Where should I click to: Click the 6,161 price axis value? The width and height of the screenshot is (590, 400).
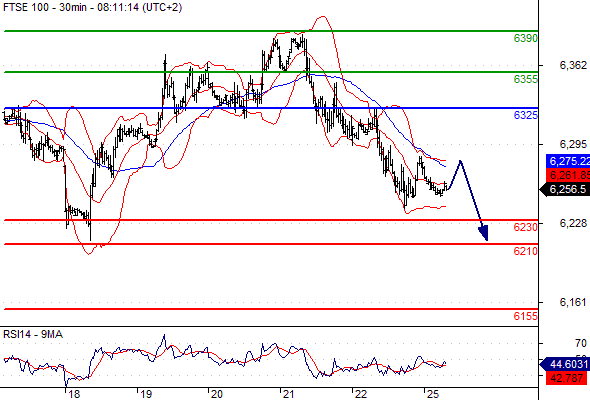(573, 302)
